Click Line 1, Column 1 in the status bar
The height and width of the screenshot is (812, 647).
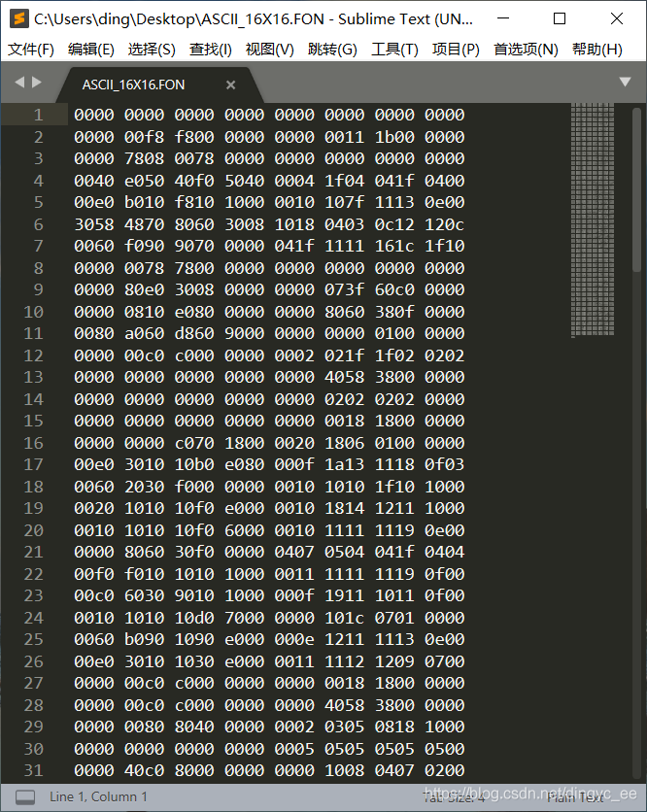click(98, 796)
